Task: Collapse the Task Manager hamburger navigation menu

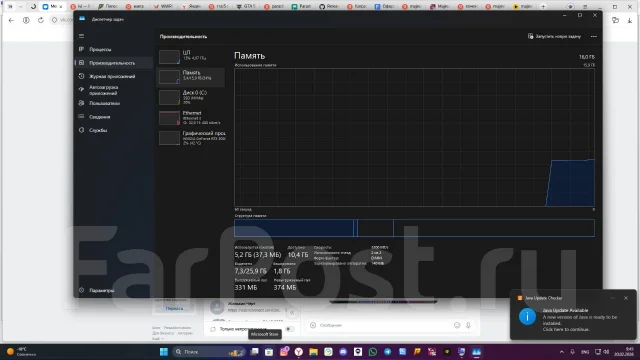Action: tap(81, 36)
